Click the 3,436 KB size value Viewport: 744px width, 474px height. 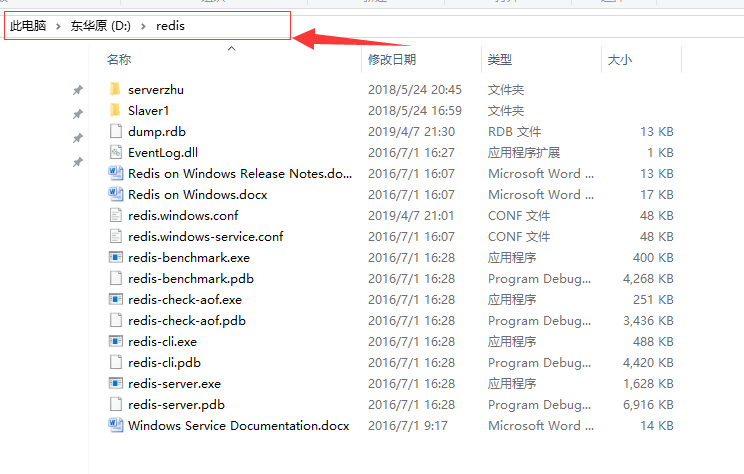pos(648,320)
